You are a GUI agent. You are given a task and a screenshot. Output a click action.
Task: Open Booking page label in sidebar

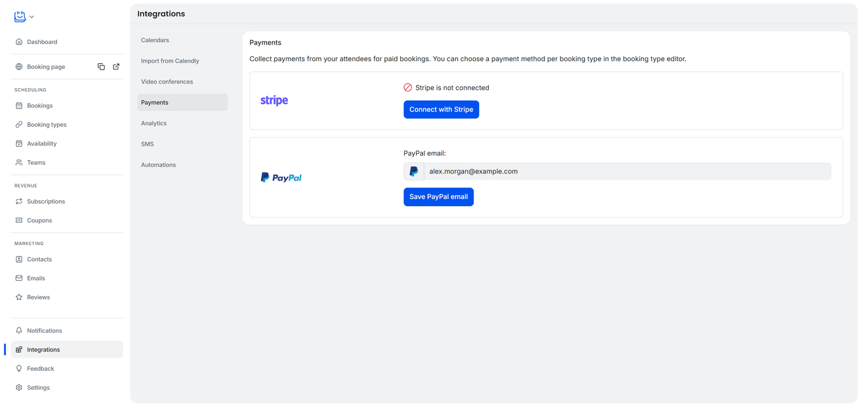46,67
